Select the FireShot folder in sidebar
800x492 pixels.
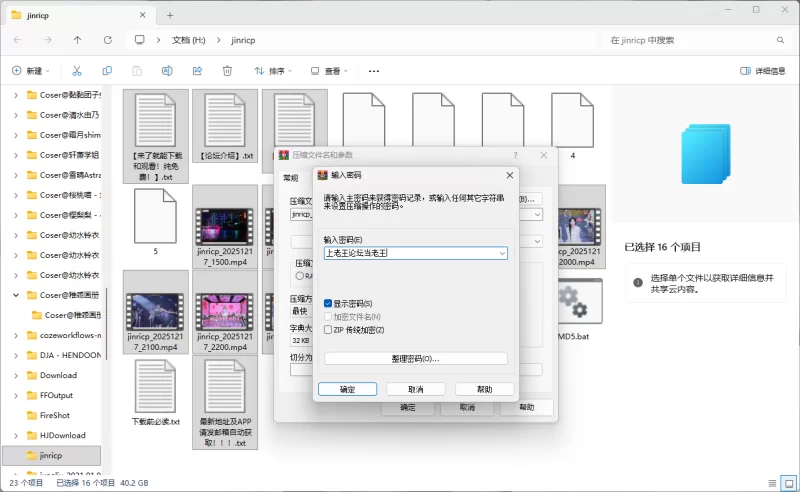point(54,415)
